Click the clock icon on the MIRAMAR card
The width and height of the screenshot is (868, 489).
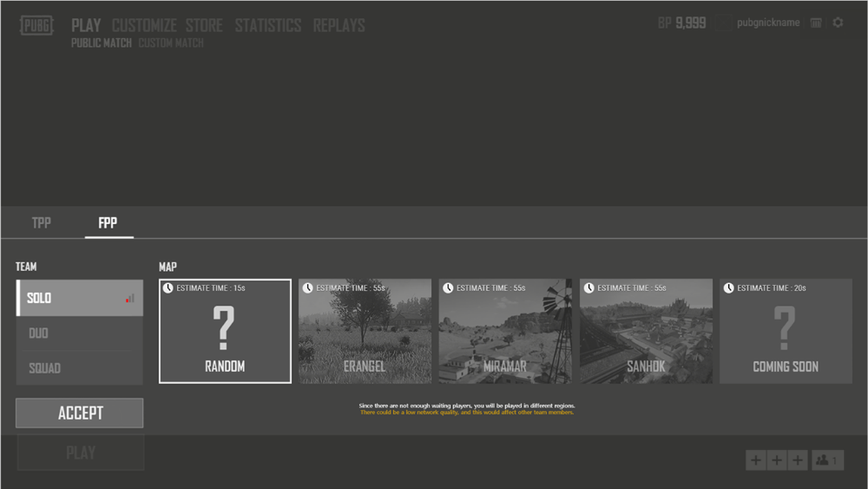pos(448,288)
